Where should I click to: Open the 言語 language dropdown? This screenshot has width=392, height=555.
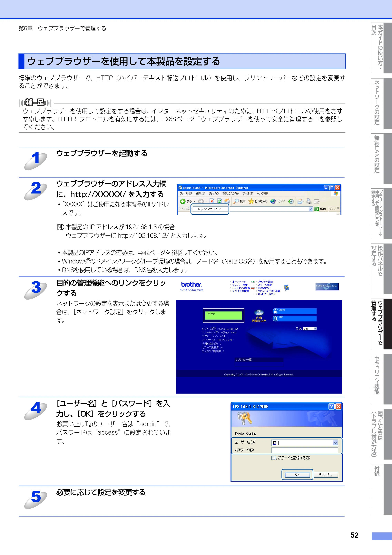click(310, 329)
